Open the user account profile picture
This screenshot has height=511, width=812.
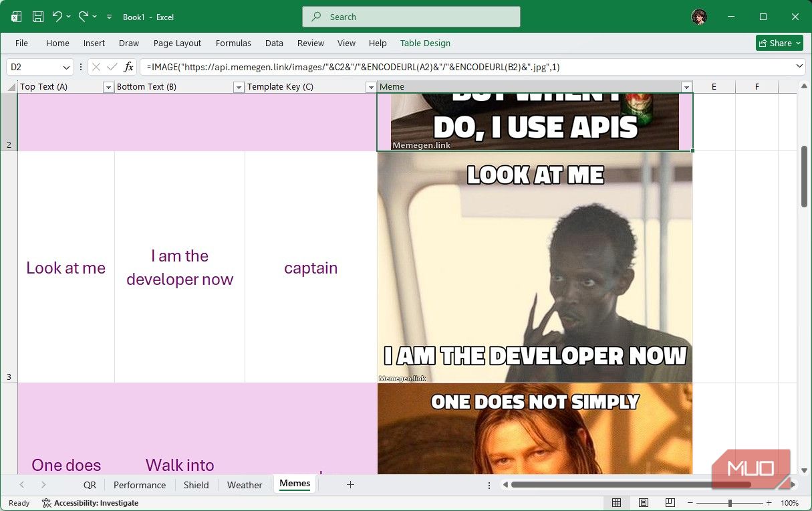[699, 17]
